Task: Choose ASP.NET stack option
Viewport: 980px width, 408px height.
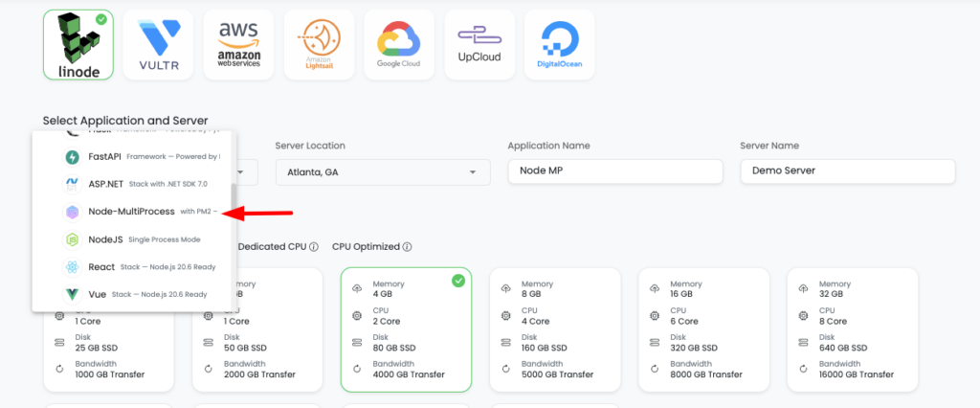Action: pos(132,184)
